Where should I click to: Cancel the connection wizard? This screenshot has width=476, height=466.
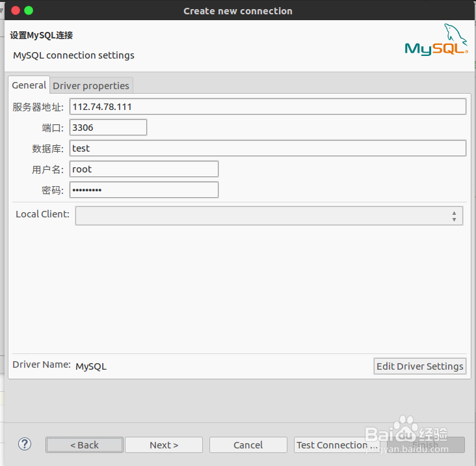(x=248, y=445)
